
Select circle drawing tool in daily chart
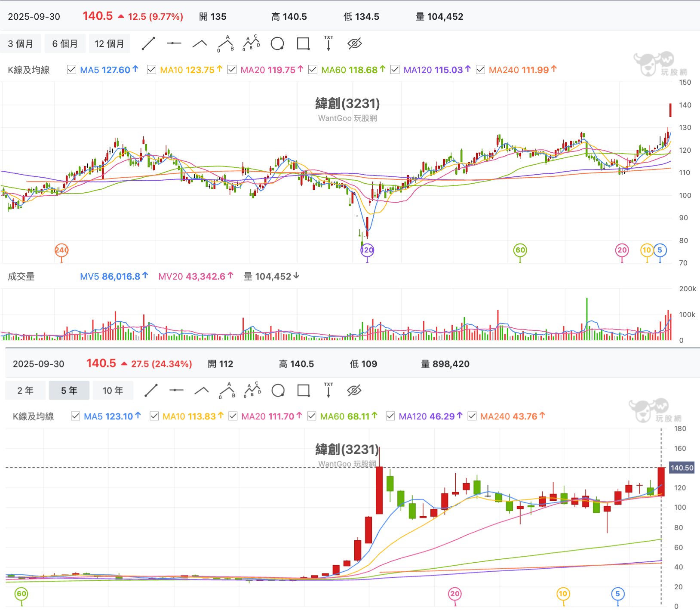(x=277, y=43)
